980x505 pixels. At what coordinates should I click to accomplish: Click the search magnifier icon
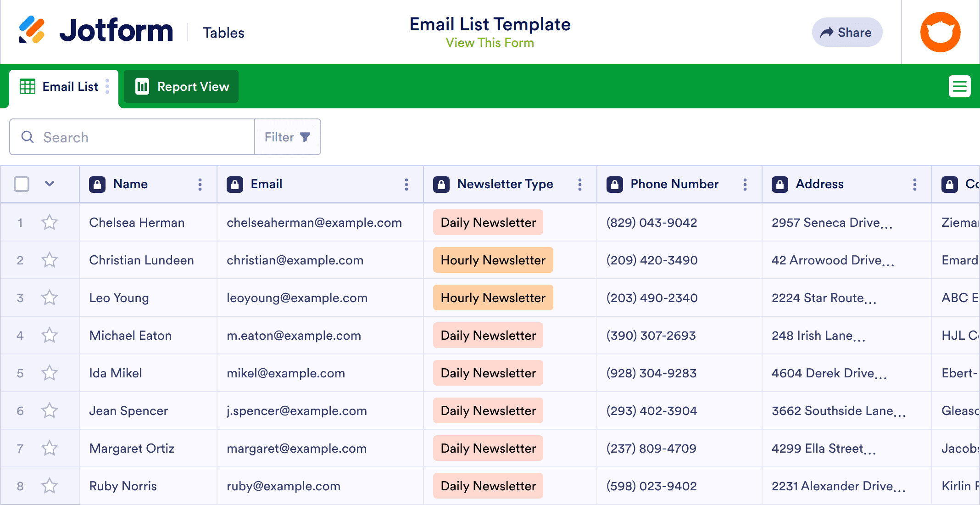click(27, 137)
